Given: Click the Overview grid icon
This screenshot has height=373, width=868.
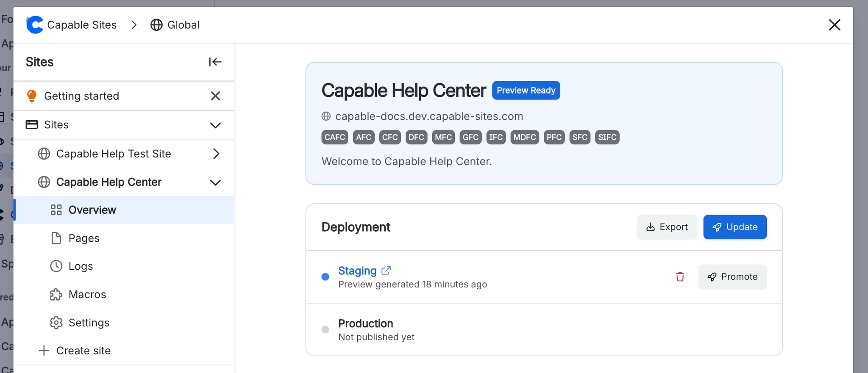Looking at the screenshot, I should coord(56,210).
